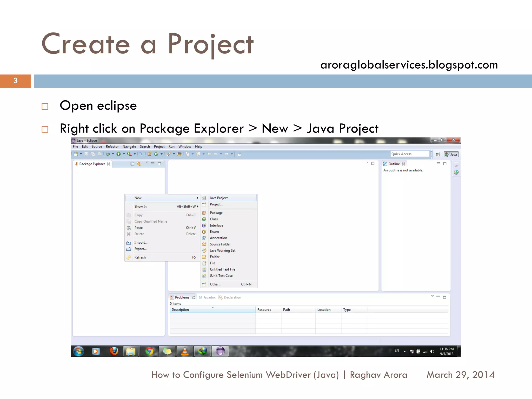Open the Help menu

click(x=198, y=147)
